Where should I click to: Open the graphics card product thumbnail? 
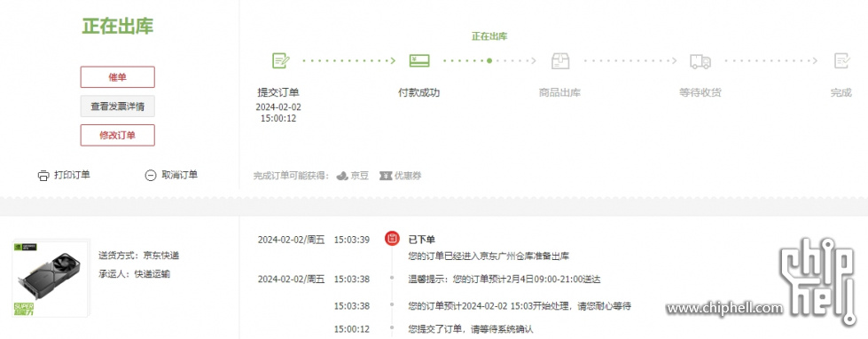[50, 279]
